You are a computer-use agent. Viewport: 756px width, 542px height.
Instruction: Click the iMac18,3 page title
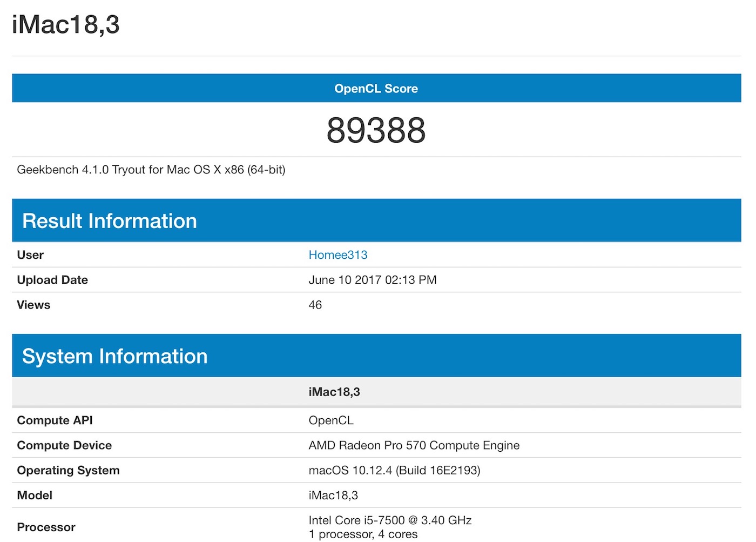pos(66,25)
